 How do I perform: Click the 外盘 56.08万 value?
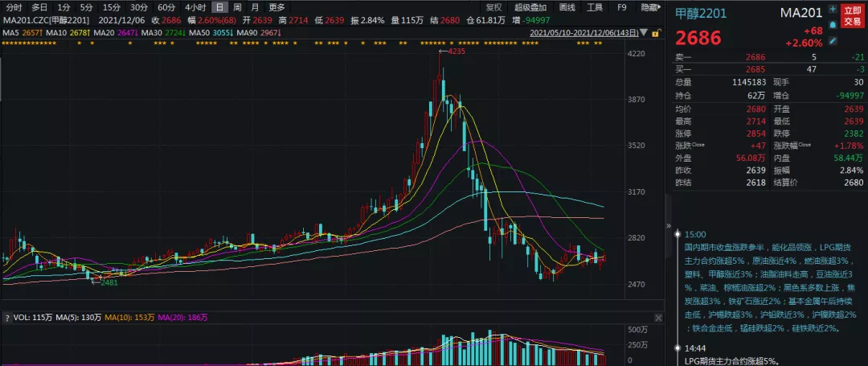tap(750, 158)
